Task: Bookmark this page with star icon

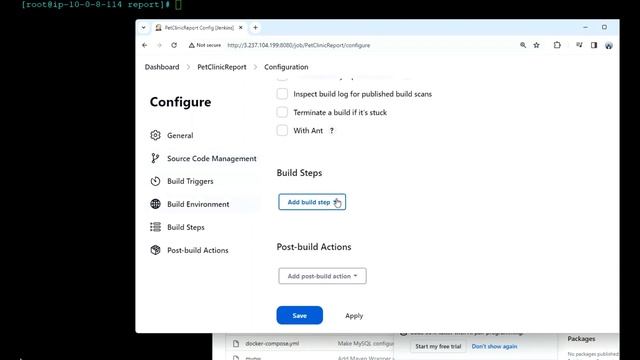Action: pos(536,45)
